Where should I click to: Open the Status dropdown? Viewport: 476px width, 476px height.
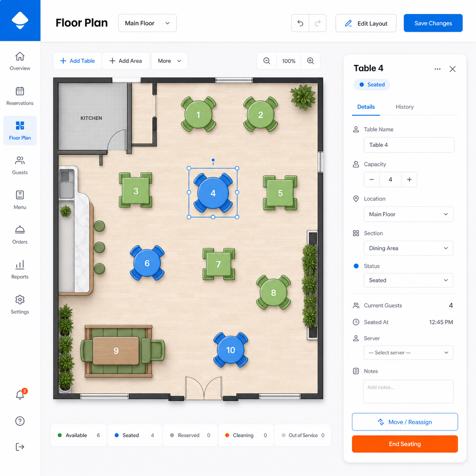coord(408,280)
